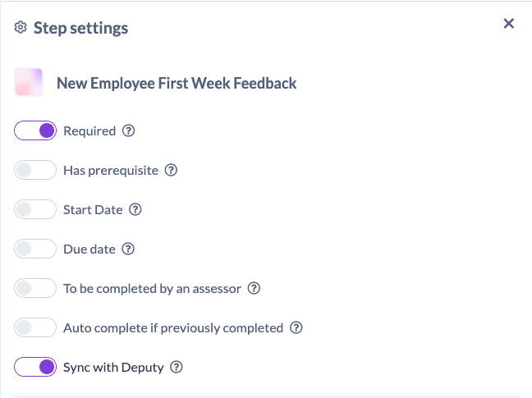Click the Step settings heading text
This screenshot has height=398, width=532.
(x=80, y=28)
